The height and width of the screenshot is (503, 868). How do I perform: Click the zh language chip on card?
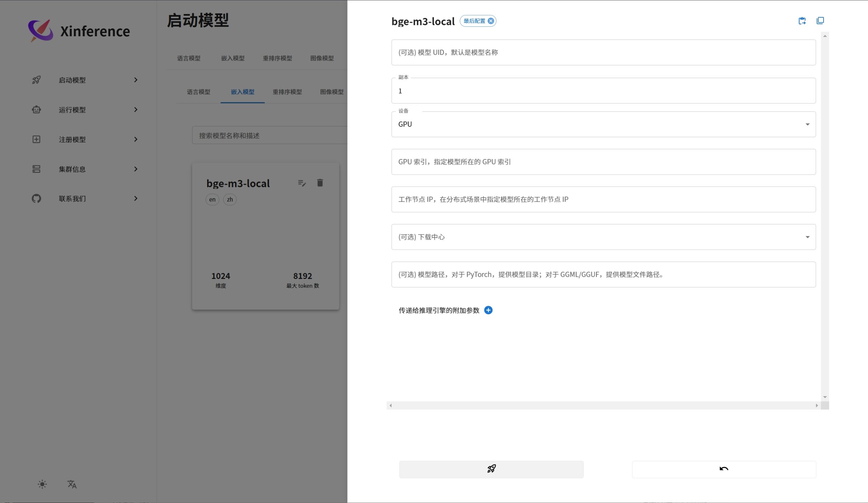coord(230,200)
